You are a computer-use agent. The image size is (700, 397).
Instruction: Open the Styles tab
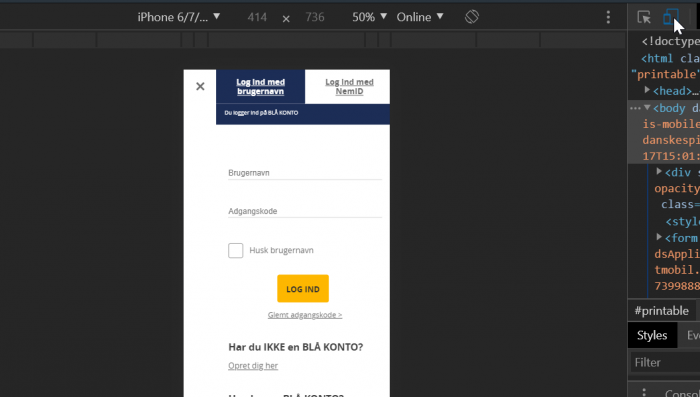pyautogui.click(x=652, y=335)
